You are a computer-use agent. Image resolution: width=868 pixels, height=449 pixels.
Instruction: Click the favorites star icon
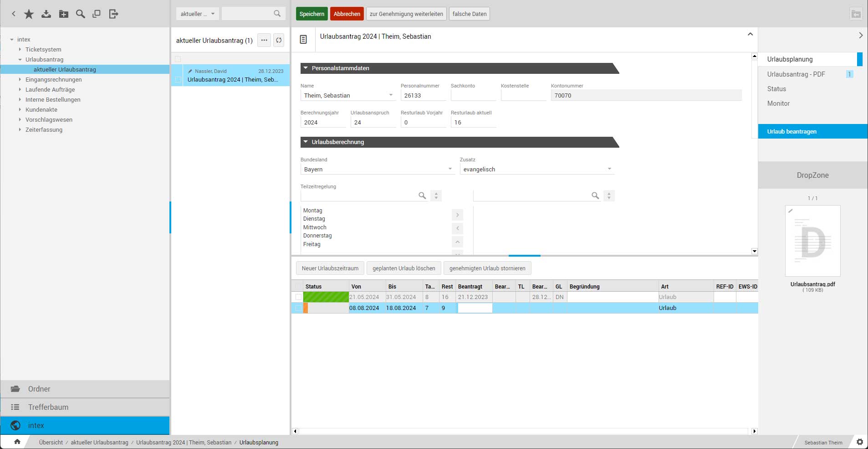click(29, 14)
